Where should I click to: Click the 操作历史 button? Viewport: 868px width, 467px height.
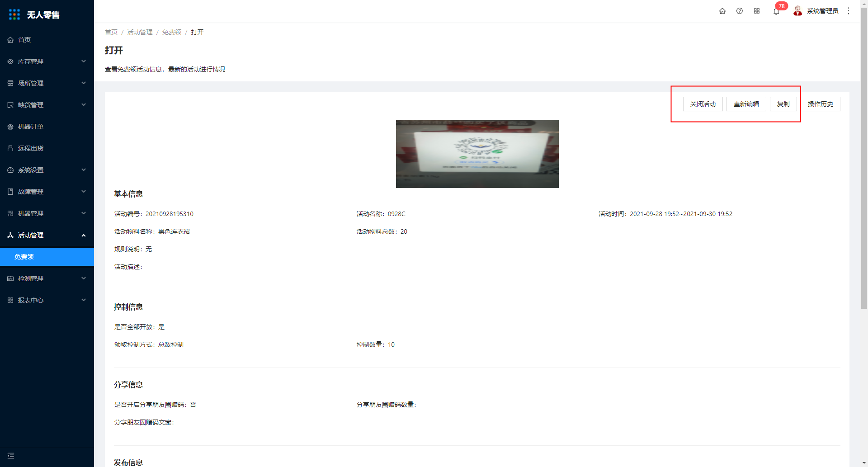click(821, 104)
